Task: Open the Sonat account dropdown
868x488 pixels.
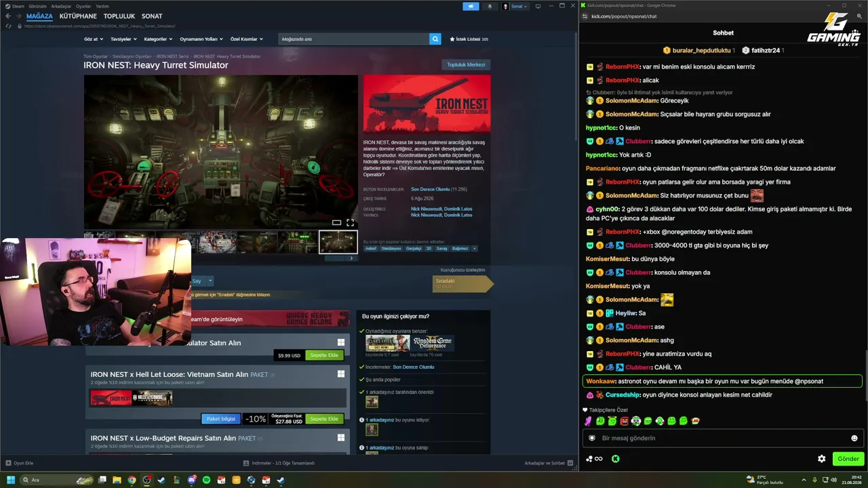Action: pyautogui.click(x=515, y=6)
